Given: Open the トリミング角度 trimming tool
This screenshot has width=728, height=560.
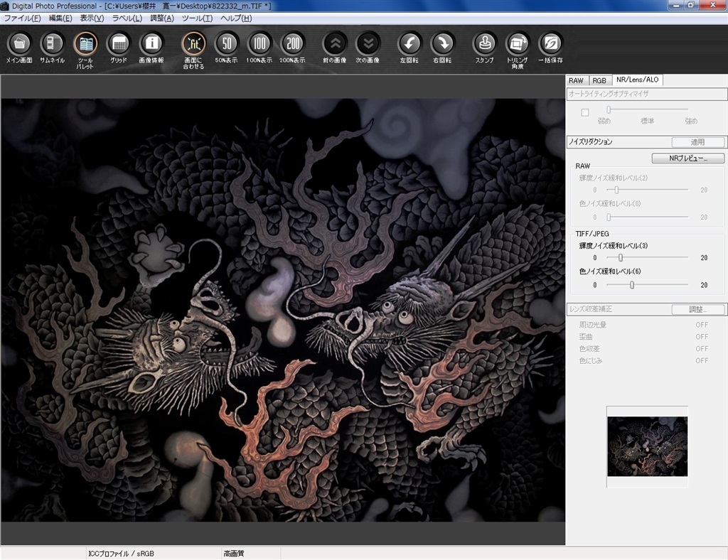Looking at the screenshot, I should click(518, 50).
